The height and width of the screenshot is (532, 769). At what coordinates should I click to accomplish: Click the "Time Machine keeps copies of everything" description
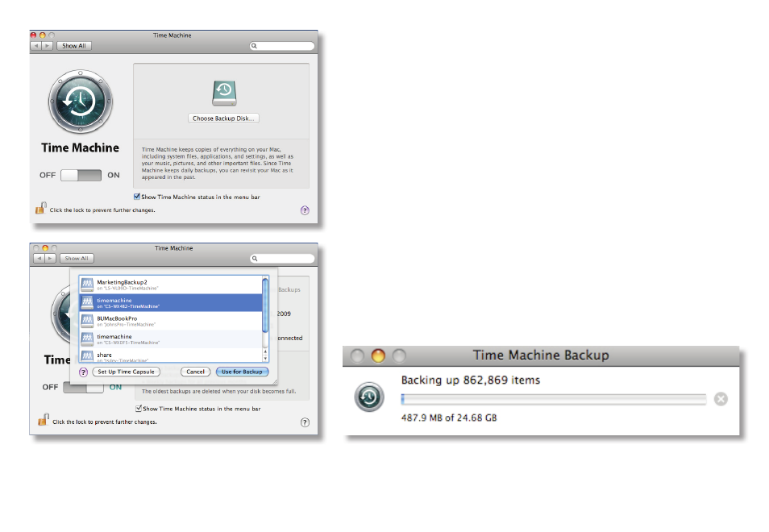tap(218, 164)
